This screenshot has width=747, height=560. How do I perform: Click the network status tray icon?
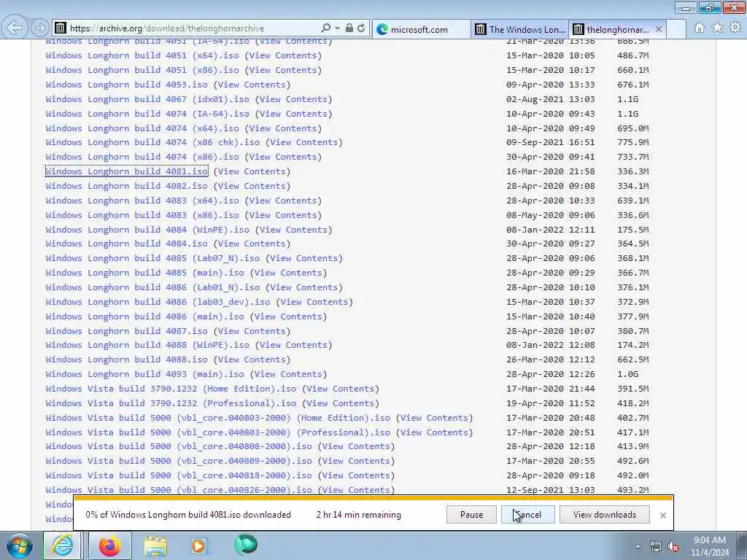[x=656, y=547]
